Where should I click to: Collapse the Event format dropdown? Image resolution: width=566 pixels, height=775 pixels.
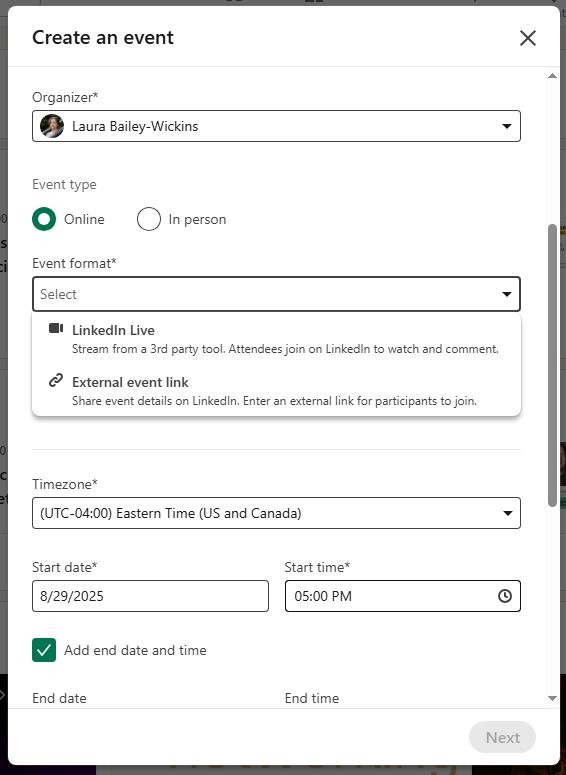[x=276, y=294]
